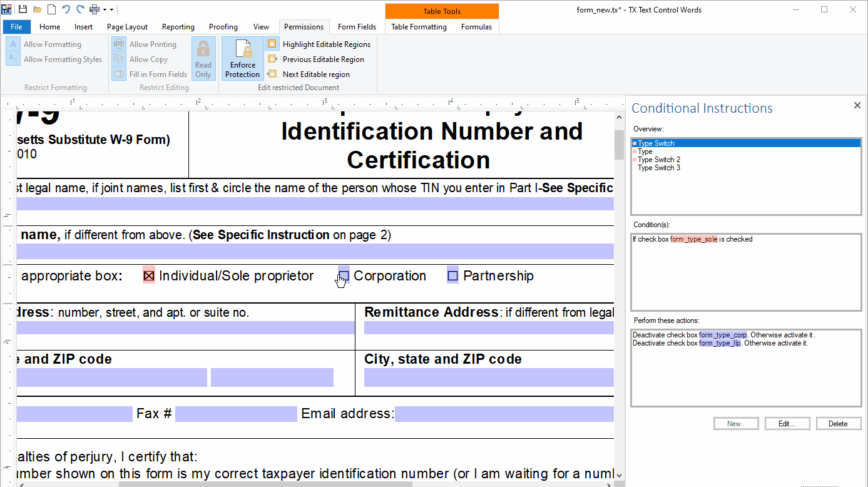868x487 pixels.
Task: Undo the last action
Action: coord(66,9)
